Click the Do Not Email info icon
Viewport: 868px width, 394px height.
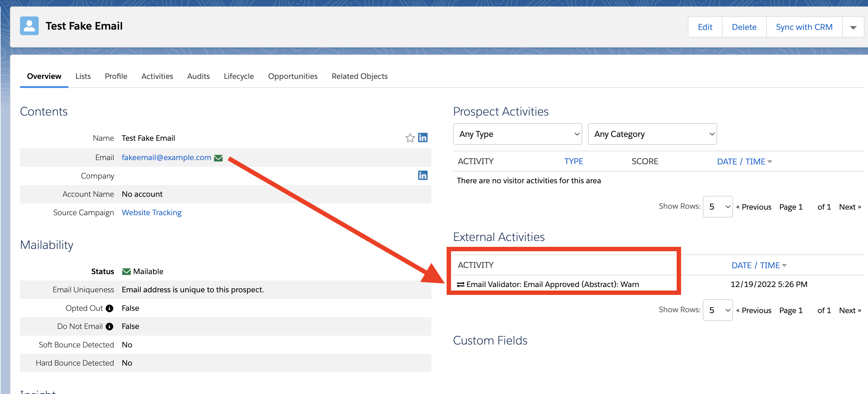point(109,326)
